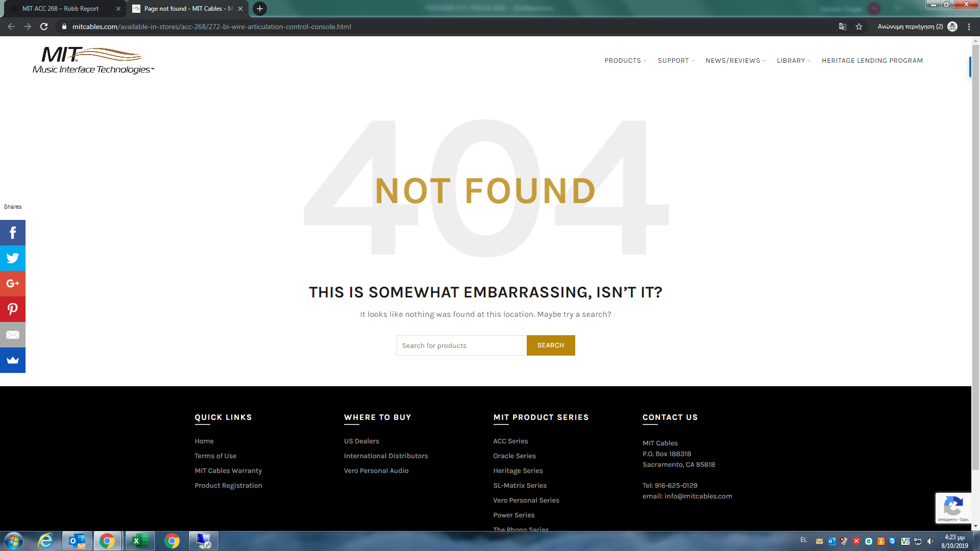View site security lock info
The height and width of the screenshot is (551, 980).
click(x=64, y=27)
